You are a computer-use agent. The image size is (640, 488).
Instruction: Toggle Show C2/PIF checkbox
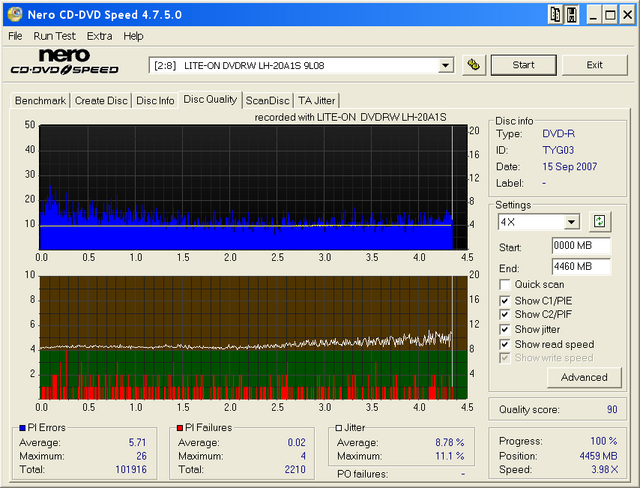(504, 314)
